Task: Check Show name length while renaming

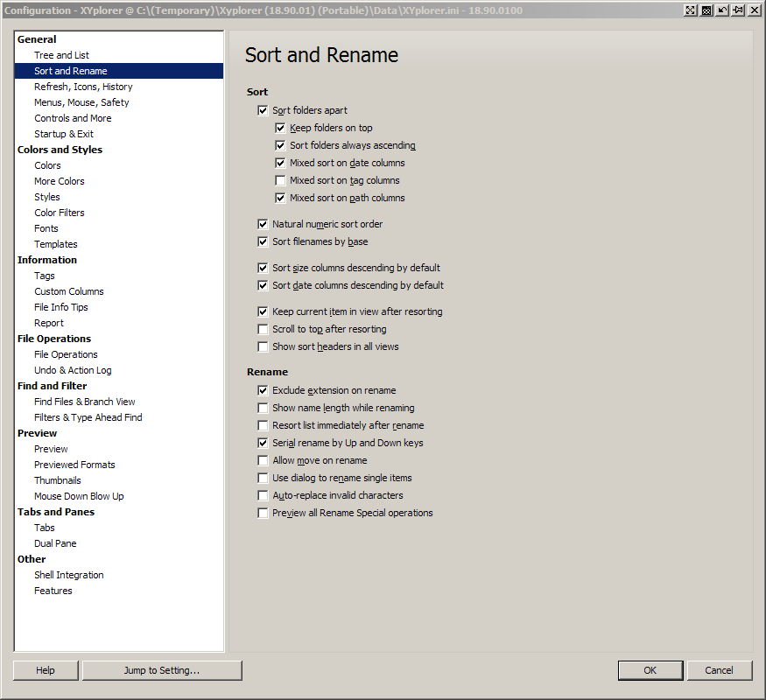Action: click(x=263, y=408)
